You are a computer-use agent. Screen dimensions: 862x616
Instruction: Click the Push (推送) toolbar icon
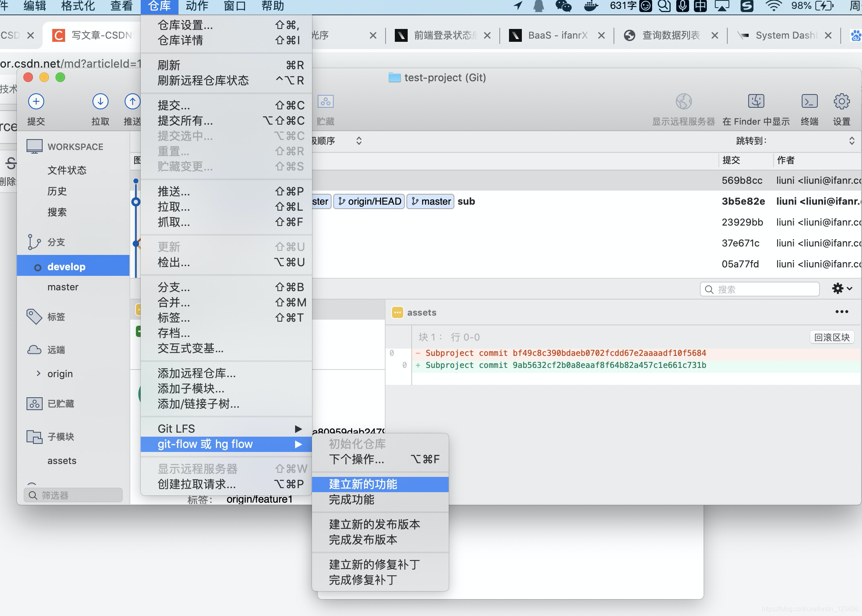[x=132, y=102]
